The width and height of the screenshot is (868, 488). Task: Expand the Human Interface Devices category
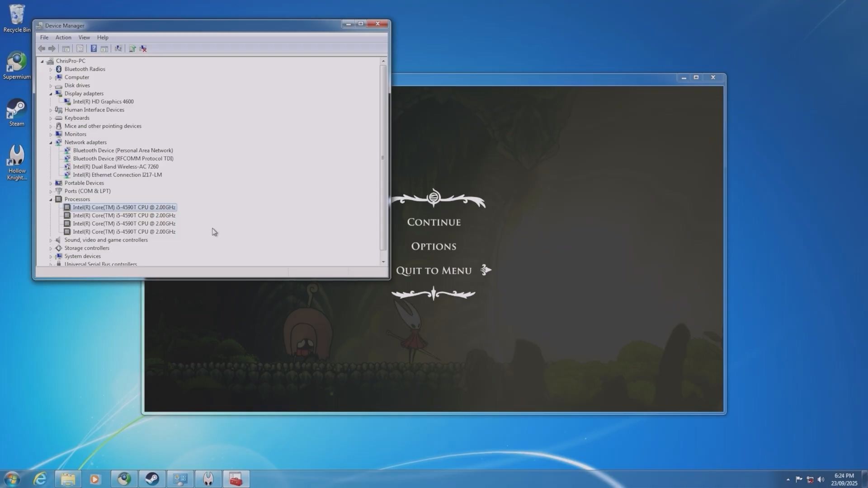pos(51,110)
